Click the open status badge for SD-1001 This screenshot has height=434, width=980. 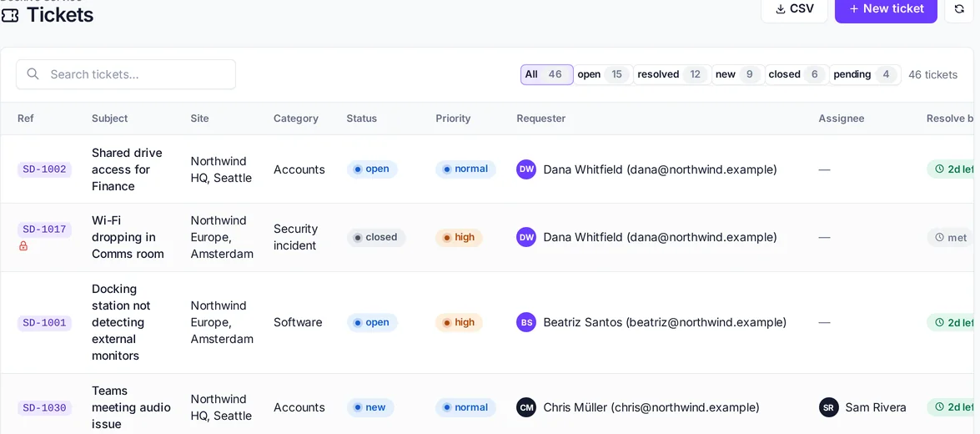pyautogui.click(x=372, y=323)
